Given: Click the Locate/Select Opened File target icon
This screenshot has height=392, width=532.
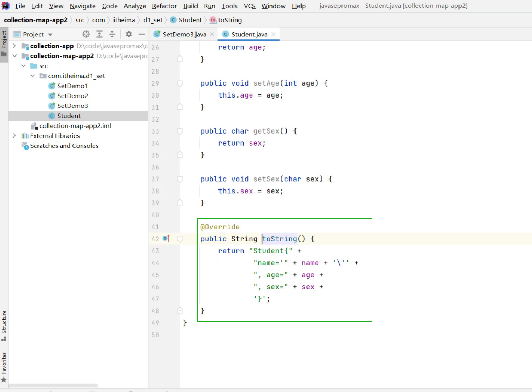Looking at the screenshot, I should (86, 34).
